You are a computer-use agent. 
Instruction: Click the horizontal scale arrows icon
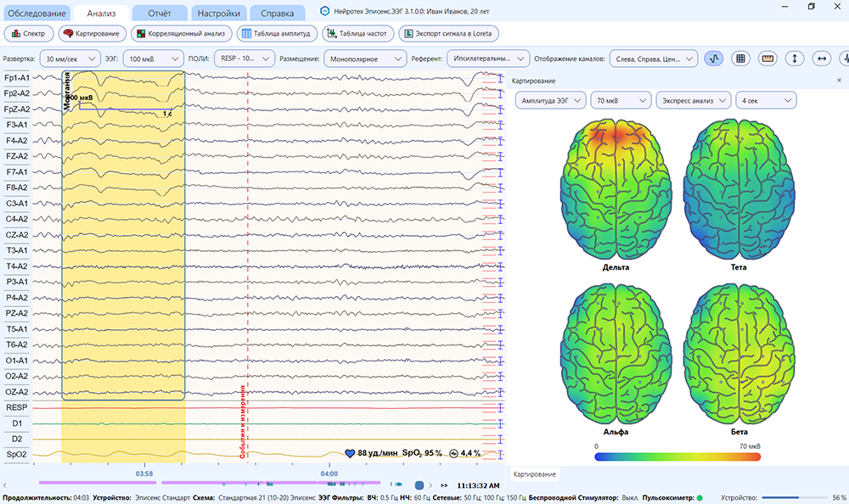pyautogui.click(x=821, y=59)
